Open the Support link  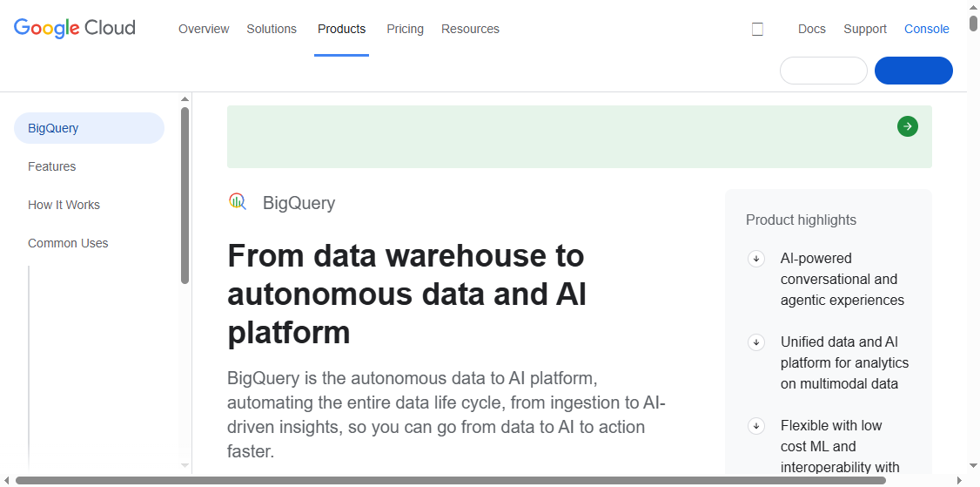(865, 29)
